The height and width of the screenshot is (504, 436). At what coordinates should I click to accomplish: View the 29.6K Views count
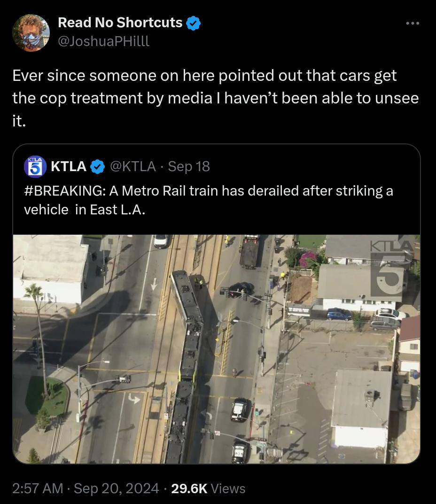208,488
